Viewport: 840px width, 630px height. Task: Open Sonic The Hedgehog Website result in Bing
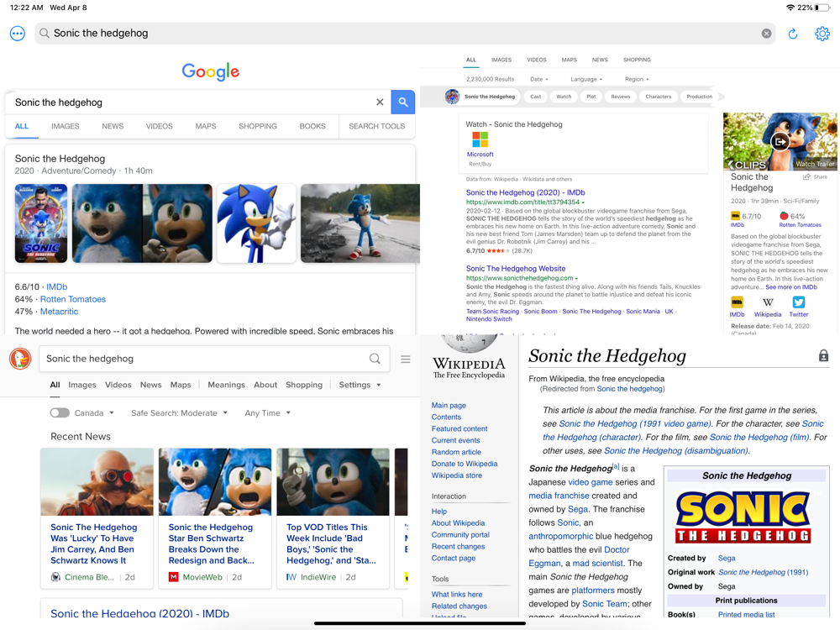coord(516,269)
